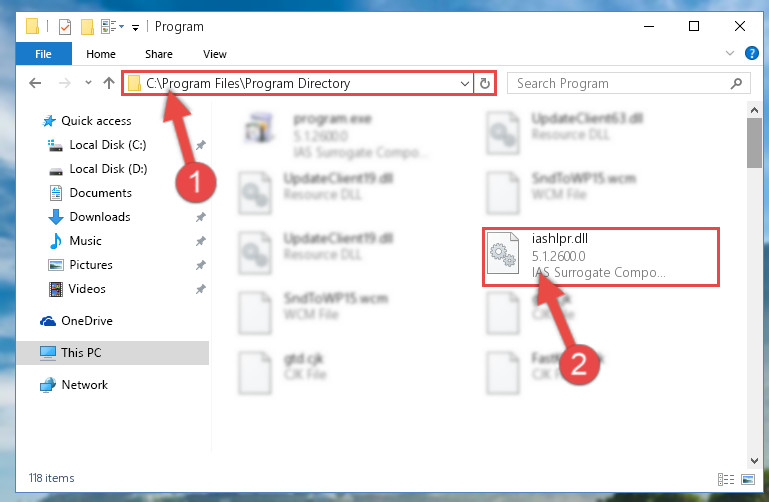This screenshot has width=769, height=502.
Task: Click the back navigation arrow
Action: coord(35,83)
